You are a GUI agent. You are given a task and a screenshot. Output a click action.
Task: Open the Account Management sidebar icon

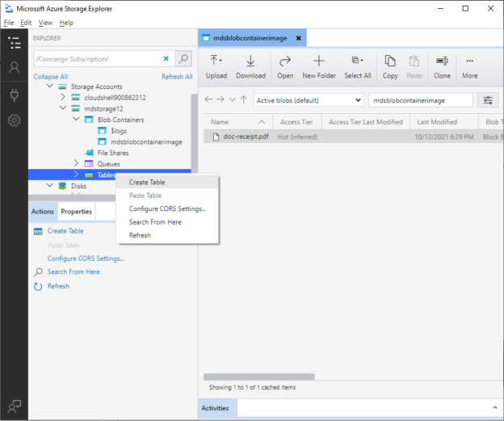15,68
